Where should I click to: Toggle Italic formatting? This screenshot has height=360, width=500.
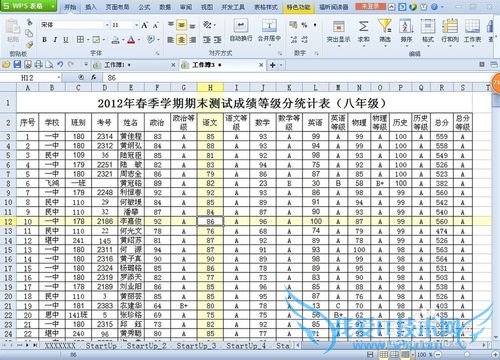pos(55,40)
